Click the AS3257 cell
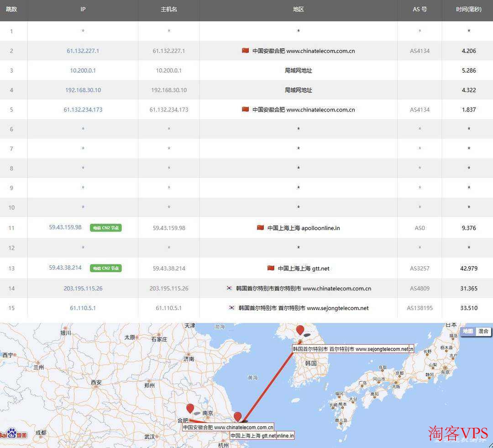This screenshot has width=493, height=448. 420,269
